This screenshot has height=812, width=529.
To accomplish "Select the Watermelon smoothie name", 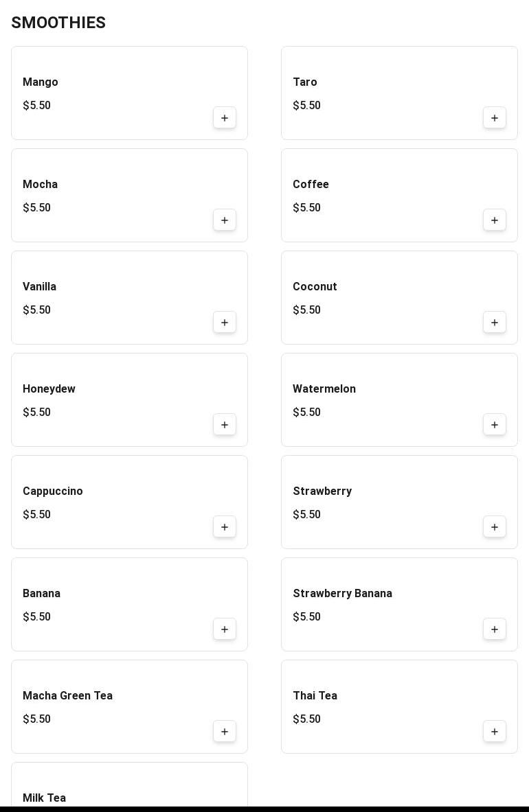I will coord(324,389).
